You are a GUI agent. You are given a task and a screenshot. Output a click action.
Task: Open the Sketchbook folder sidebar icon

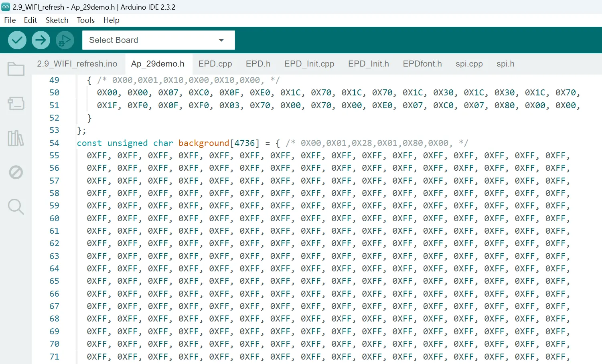[16, 69]
